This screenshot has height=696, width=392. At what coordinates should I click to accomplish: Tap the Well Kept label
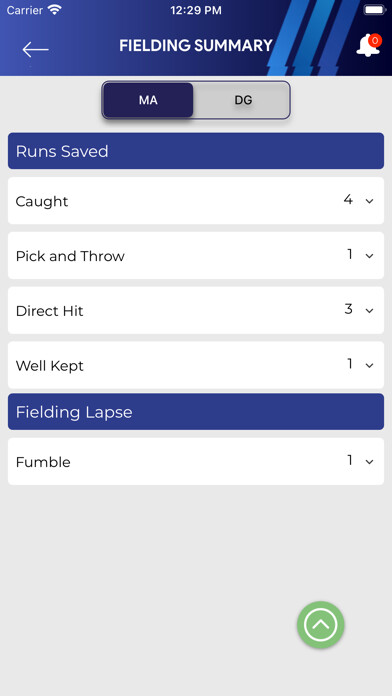50,366
